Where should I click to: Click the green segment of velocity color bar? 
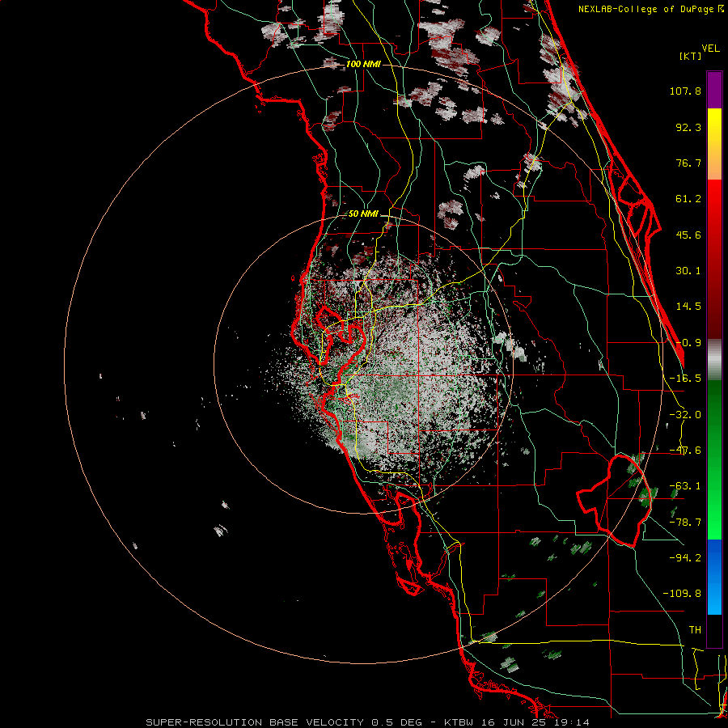(714, 459)
